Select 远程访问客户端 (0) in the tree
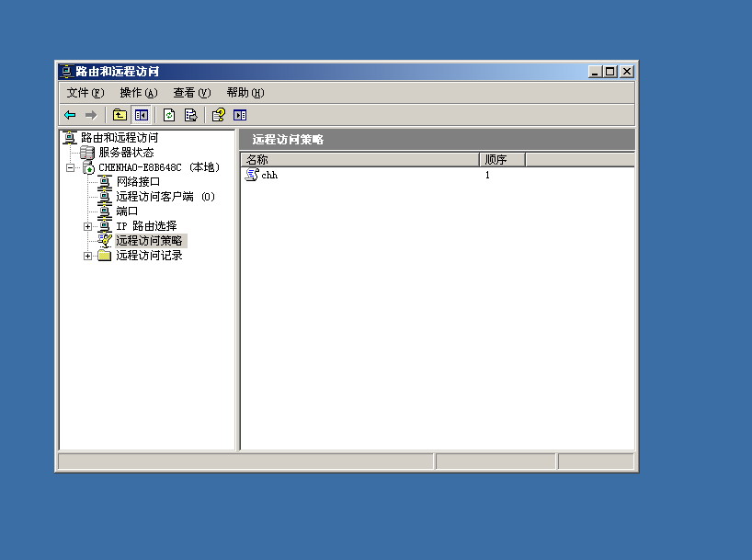The image size is (752, 560). 165,197
